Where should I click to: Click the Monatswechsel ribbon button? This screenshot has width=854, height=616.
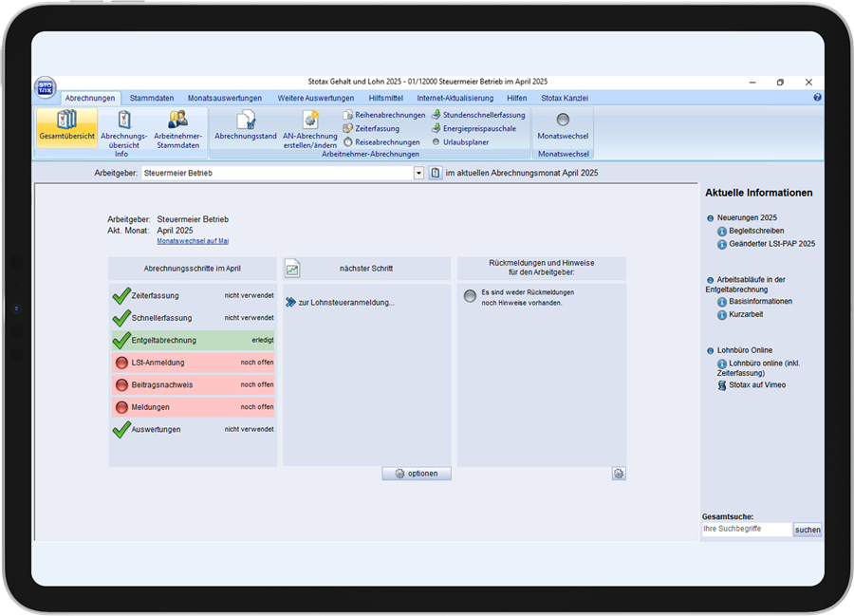pyautogui.click(x=563, y=127)
